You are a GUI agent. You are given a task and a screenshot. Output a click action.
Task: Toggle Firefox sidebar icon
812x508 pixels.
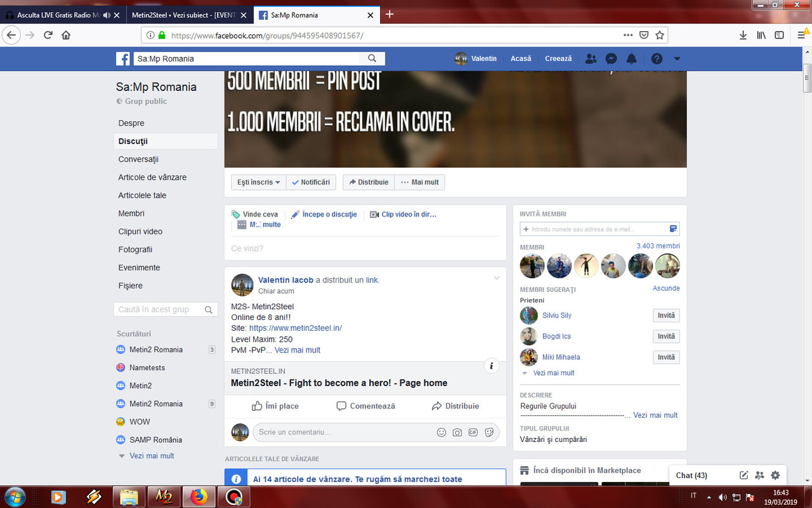pos(779,35)
